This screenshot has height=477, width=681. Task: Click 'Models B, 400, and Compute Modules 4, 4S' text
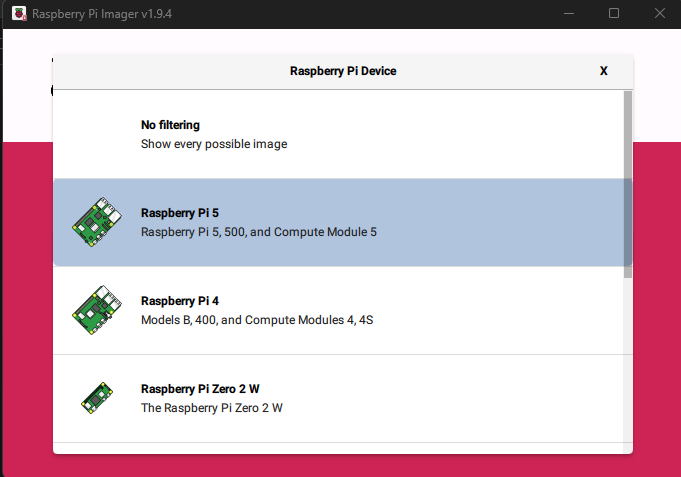pyautogui.click(x=257, y=320)
